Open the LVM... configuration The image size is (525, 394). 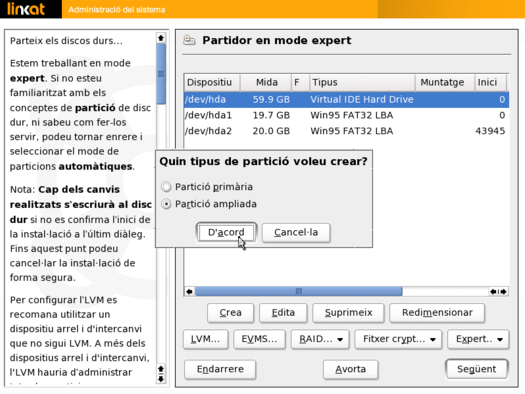point(206,339)
